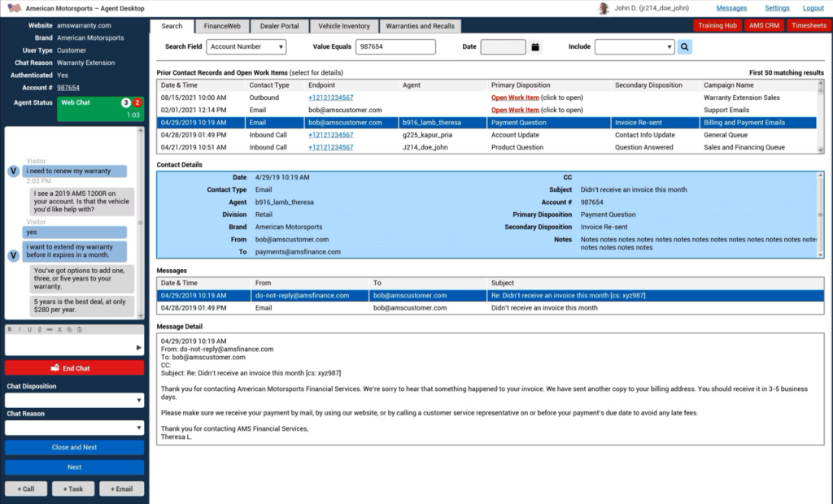Select the 04/29/2019 10:19 AM contact record

click(486, 123)
